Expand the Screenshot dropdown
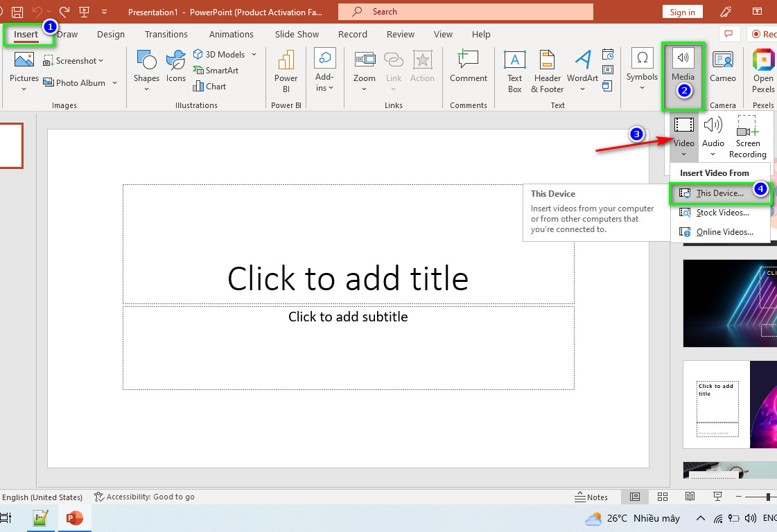The height and width of the screenshot is (532, 777). pos(101,60)
